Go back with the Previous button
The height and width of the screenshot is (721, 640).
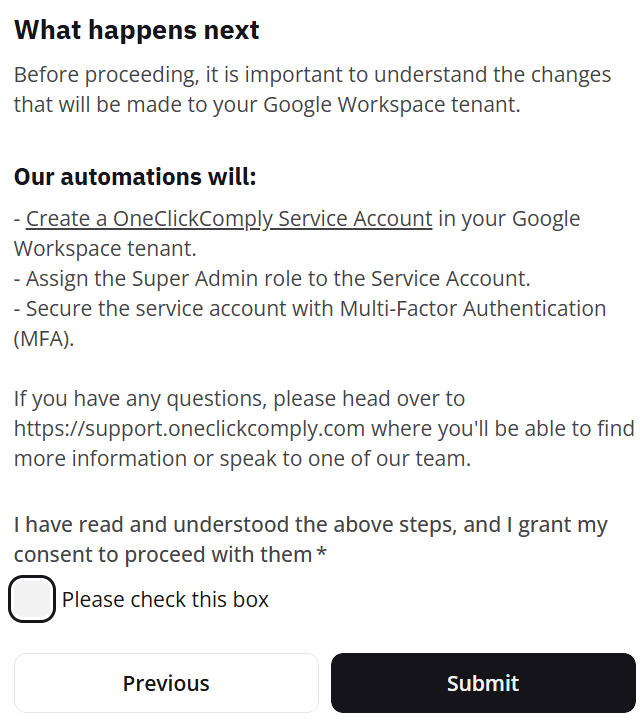[166, 683]
